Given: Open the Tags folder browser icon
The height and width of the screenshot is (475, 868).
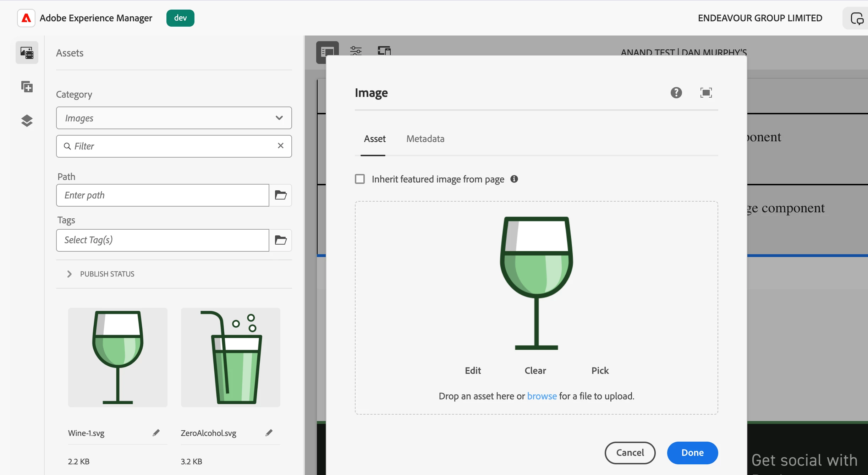Looking at the screenshot, I should pyautogui.click(x=281, y=240).
